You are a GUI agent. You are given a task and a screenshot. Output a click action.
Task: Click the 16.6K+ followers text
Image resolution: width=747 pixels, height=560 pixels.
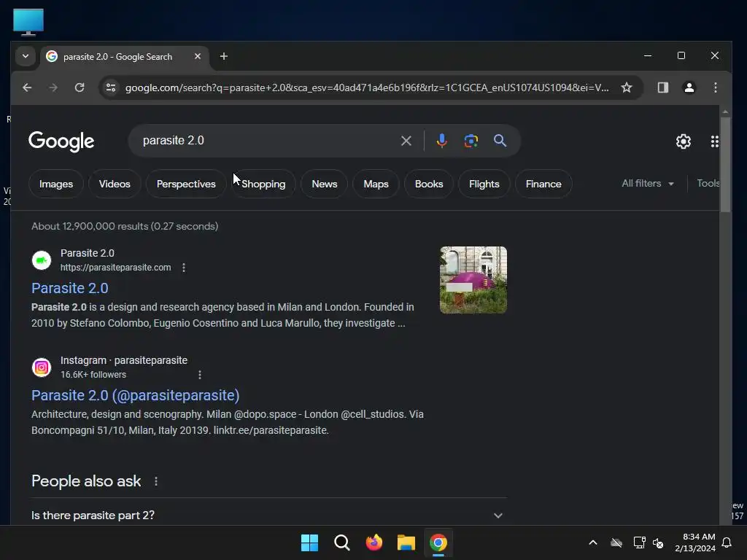[x=93, y=375]
